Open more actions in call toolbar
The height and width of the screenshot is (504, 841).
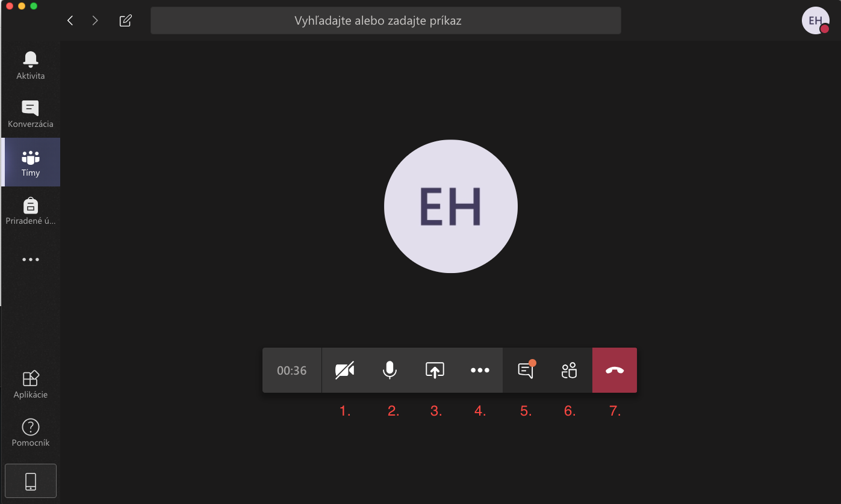[480, 370]
